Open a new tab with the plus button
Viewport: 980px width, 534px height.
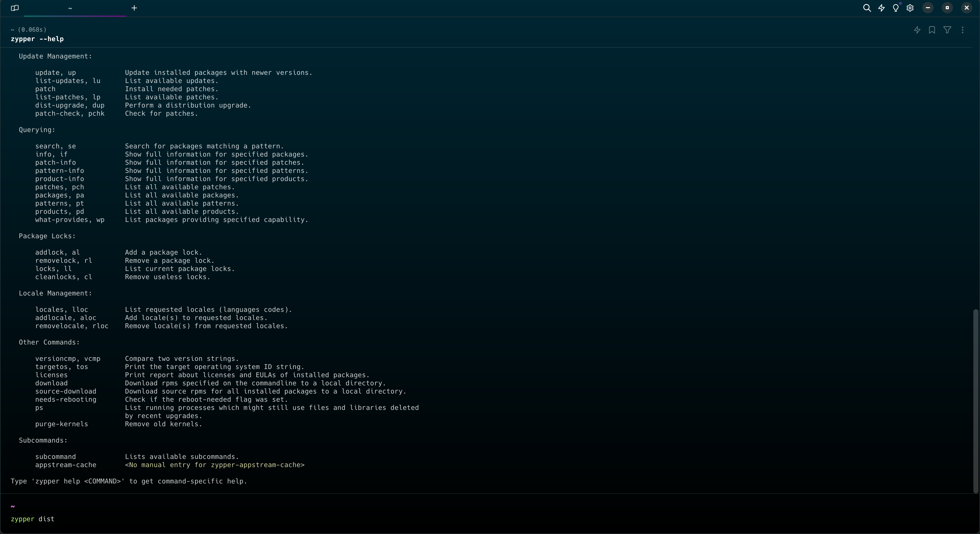click(134, 8)
